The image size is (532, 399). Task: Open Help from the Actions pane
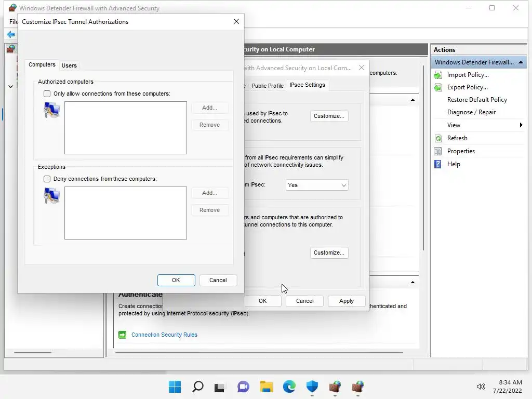(x=453, y=164)
